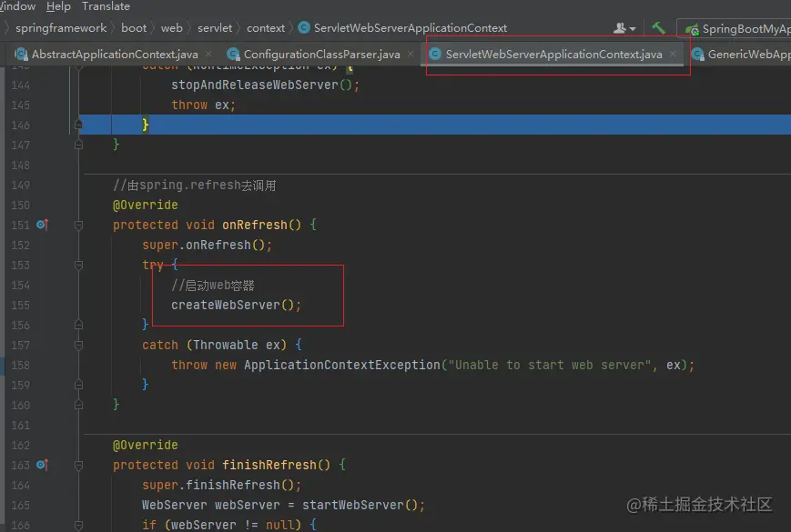
Task: Click override gutter icon at line 151
Action: [43, 225]
